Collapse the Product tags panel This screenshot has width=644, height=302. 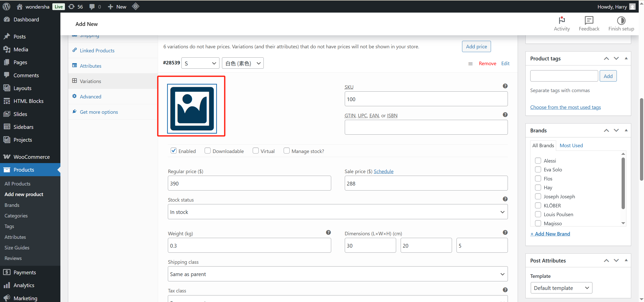626,58
